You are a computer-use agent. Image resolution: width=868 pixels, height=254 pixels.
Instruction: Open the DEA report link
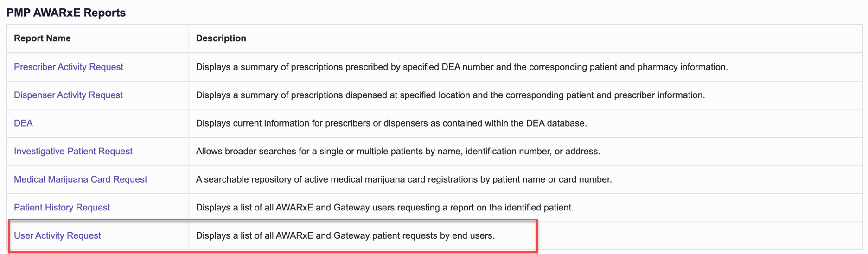click(23, 123)
